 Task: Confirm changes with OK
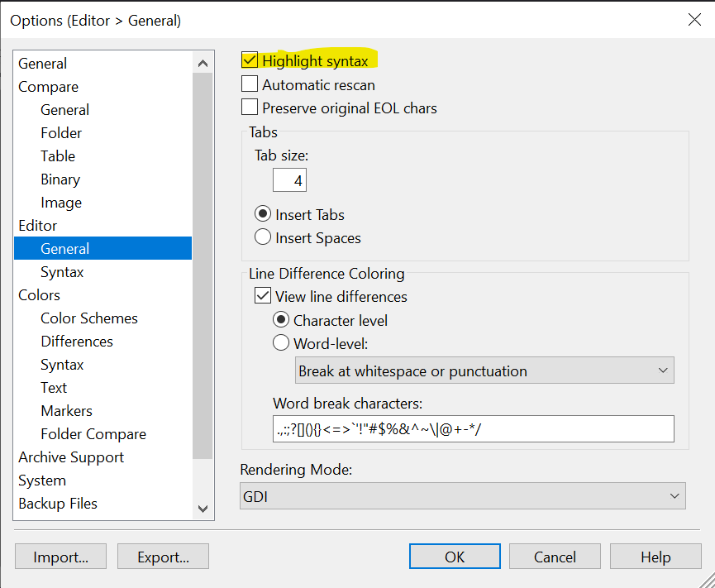point(455,556)
